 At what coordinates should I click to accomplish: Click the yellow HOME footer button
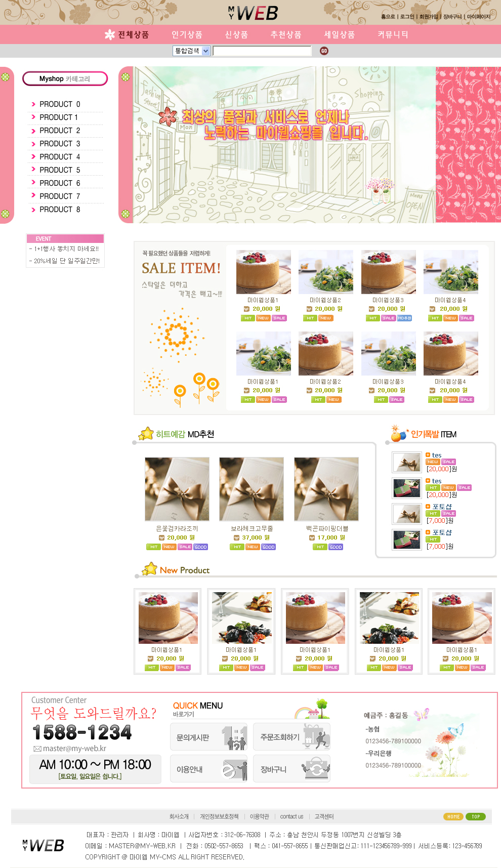[453, 816]
